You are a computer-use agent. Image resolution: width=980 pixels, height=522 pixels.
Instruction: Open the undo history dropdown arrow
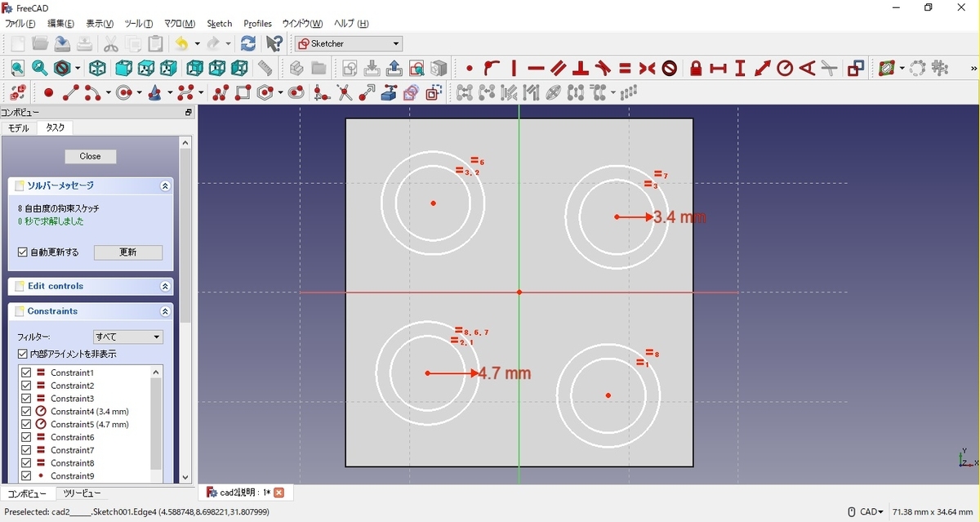click(197, 44)
